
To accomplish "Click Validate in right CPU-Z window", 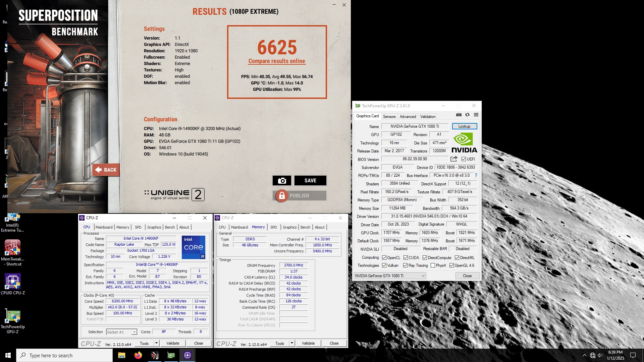I will (x=308, y=343).
